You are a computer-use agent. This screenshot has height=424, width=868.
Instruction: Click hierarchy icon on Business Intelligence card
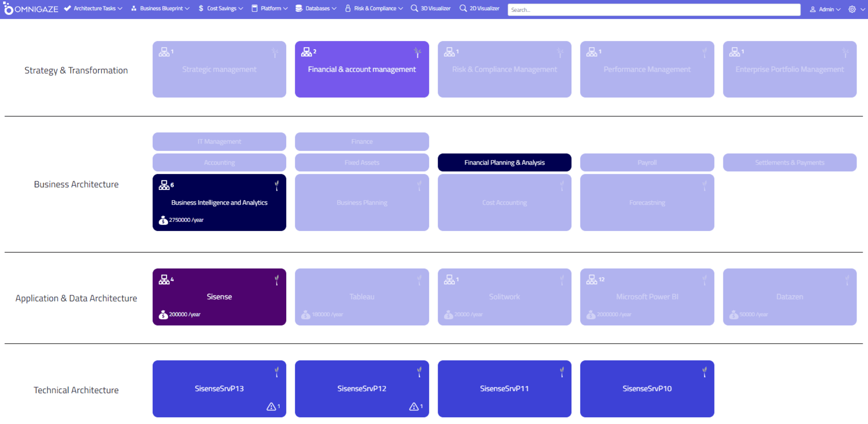tap(164, 185)
